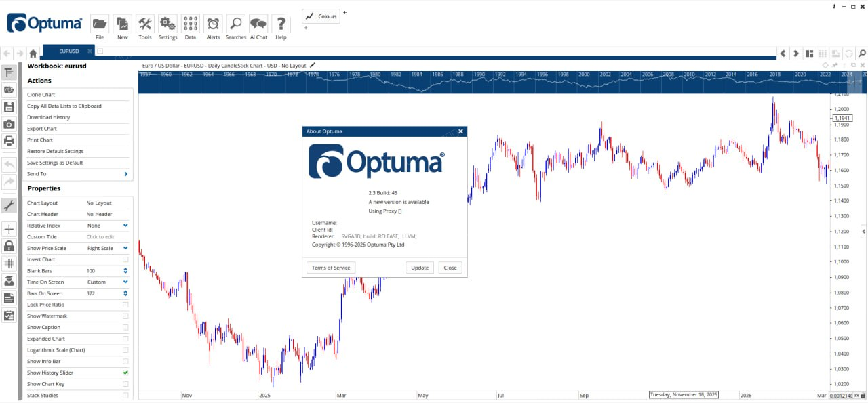Click the Close button in About dialog
Image resolution: width=868 pixels, height=403 pixels.
(x=450, y=268)
